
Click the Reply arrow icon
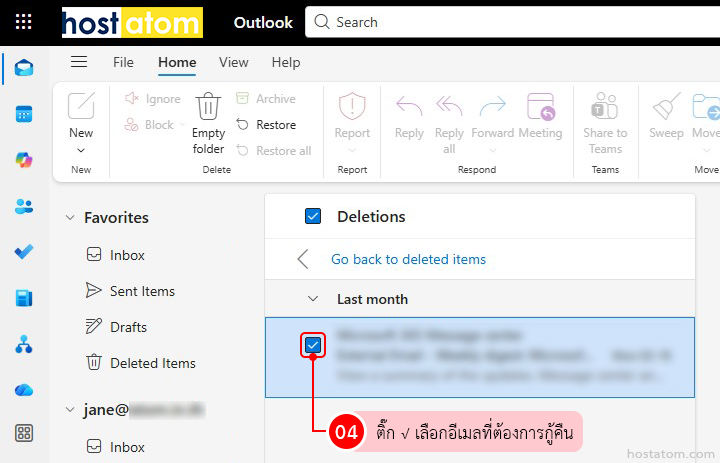coord(409,106)
